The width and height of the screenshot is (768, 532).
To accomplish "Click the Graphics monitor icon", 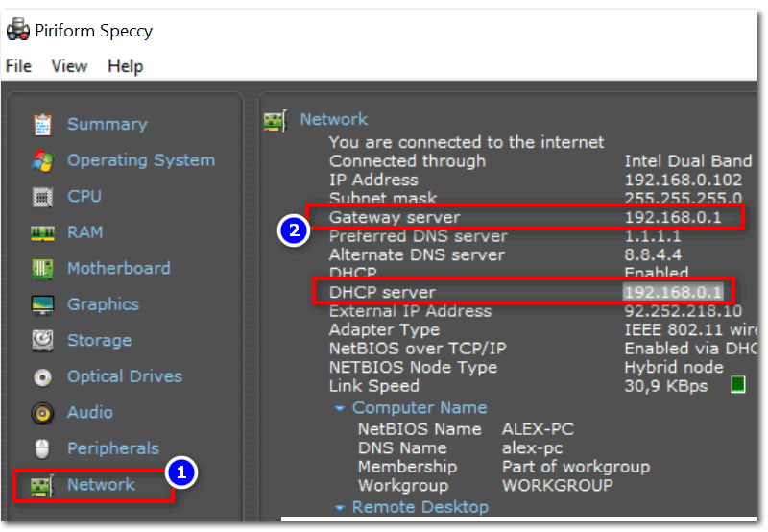I will tap(42, 304).
